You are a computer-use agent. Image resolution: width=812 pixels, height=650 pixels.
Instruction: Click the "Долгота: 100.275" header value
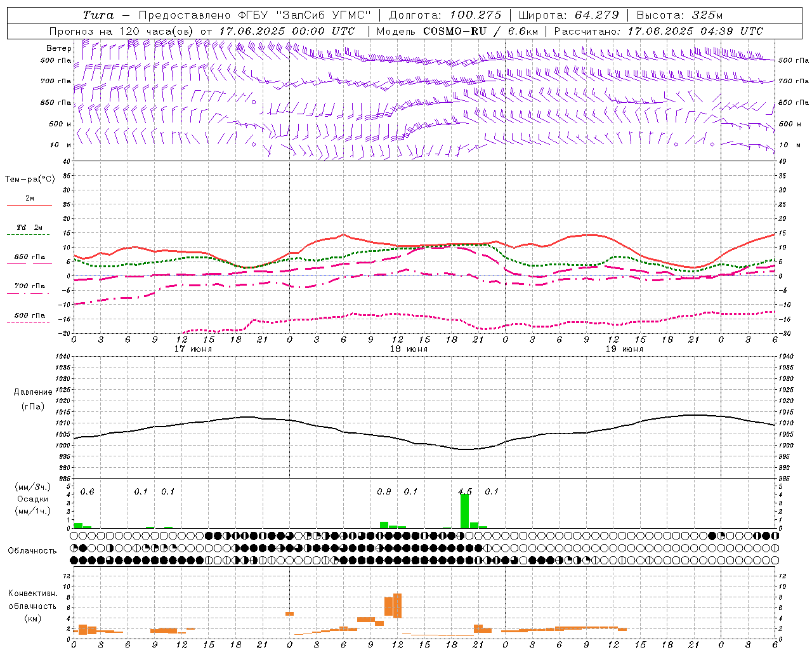click(x=445, y=15)
